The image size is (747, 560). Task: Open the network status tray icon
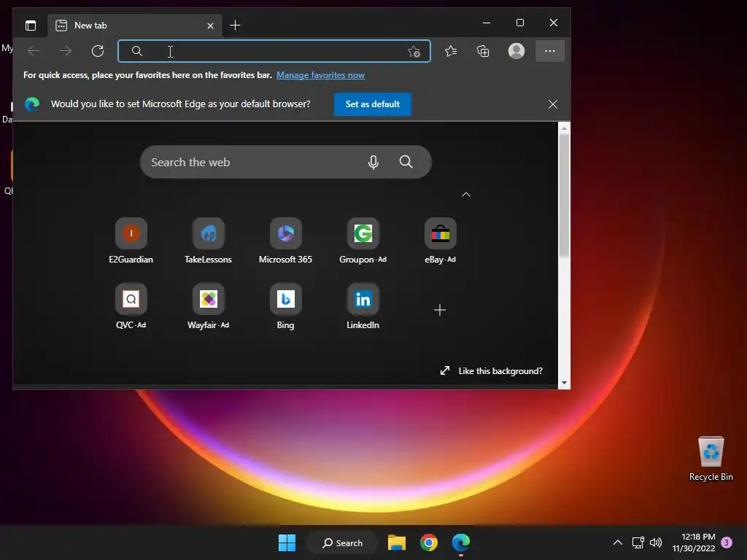point(638,542)
